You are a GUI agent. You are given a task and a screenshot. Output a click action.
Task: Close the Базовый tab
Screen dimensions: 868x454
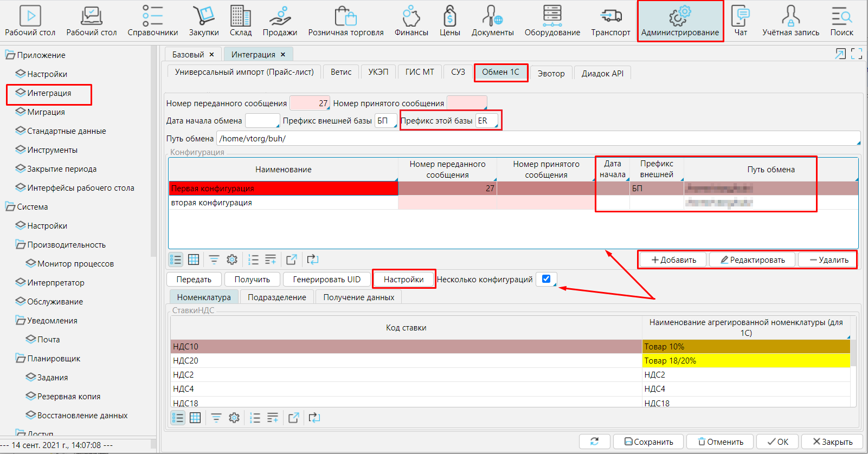pos(211,54)
